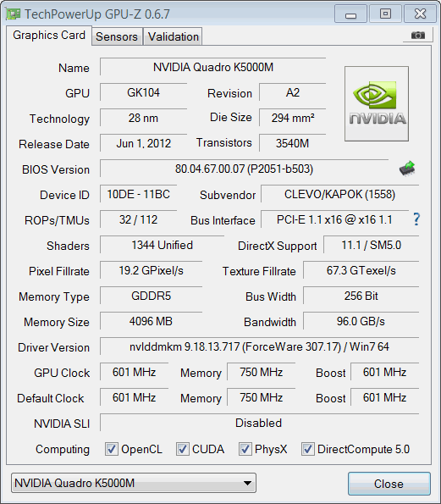The width and height of the screenshot is (441, 504).
Task: Click the Subvendor CLEVO/KAPOK field
Action: [339, 194]
